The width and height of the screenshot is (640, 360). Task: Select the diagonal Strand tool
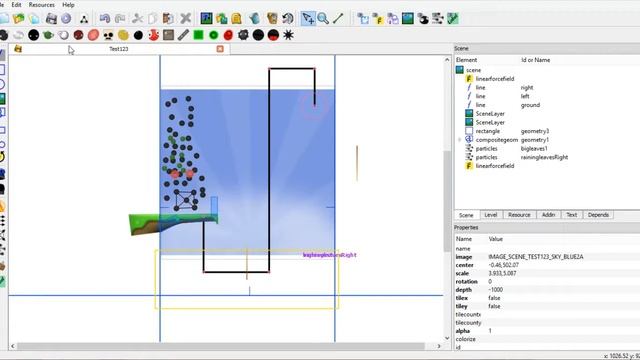pos(338,18)
